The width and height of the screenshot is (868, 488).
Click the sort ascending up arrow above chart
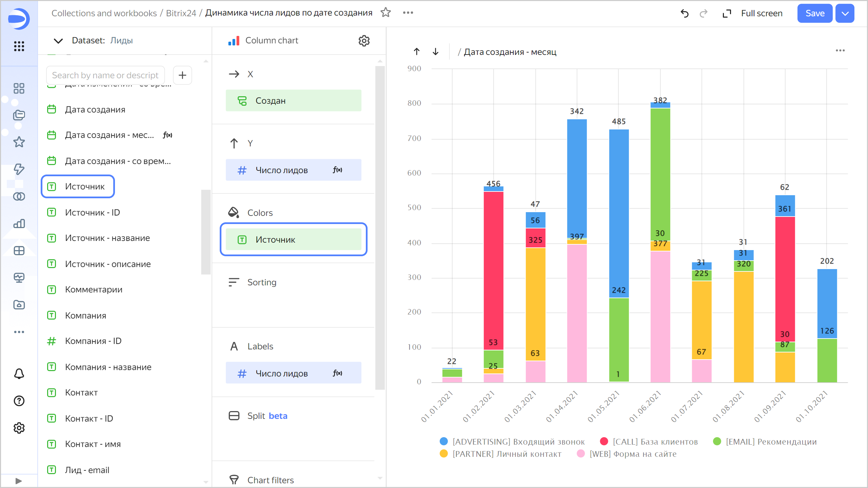point(417,52)
